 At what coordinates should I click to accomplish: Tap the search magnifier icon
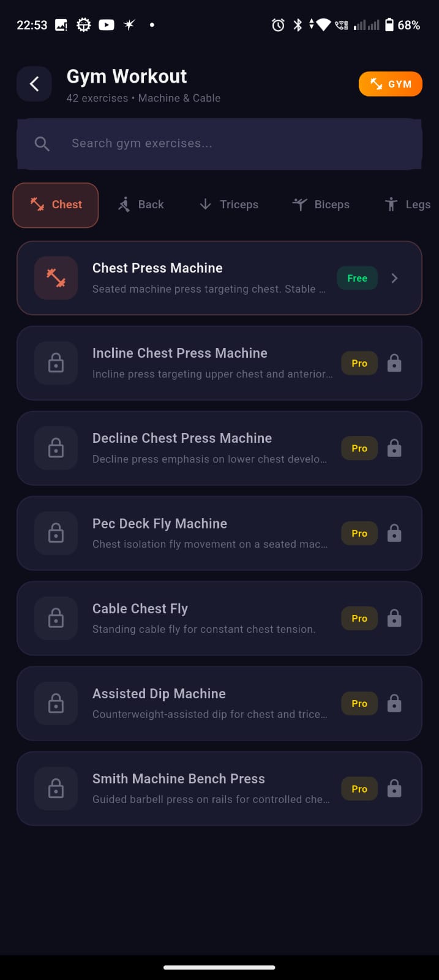[x=42, y=144]
